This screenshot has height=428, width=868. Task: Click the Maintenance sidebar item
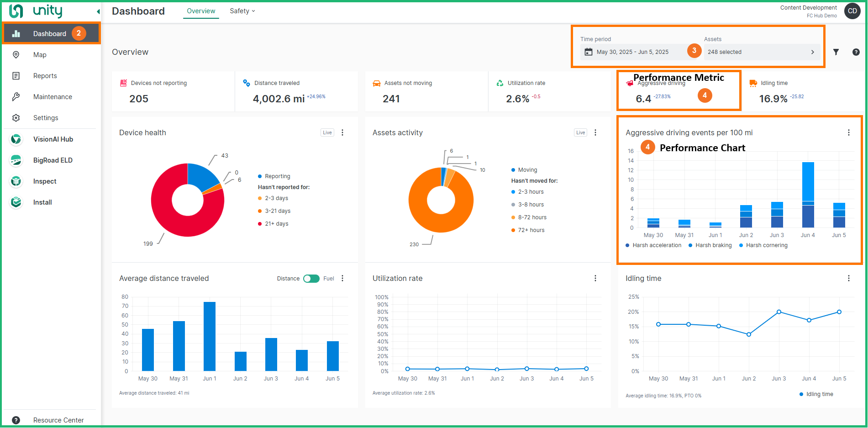point(53,97)
